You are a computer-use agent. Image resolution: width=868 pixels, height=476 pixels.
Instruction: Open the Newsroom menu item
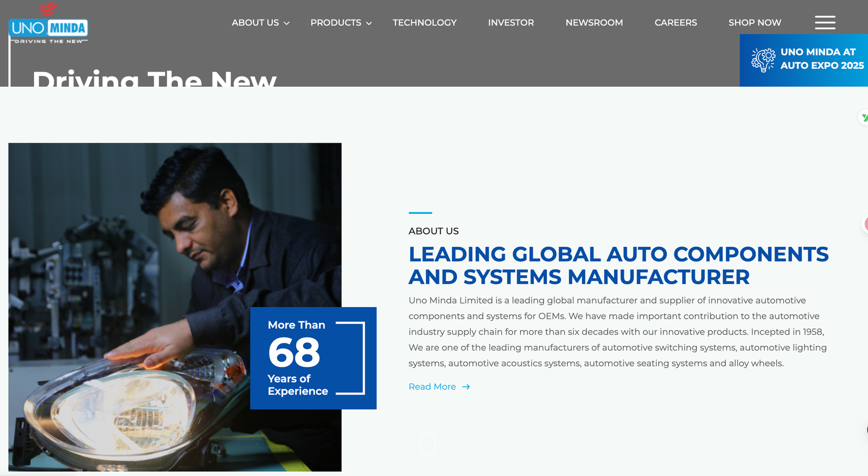pyautogui.click(x=594, y=23)
